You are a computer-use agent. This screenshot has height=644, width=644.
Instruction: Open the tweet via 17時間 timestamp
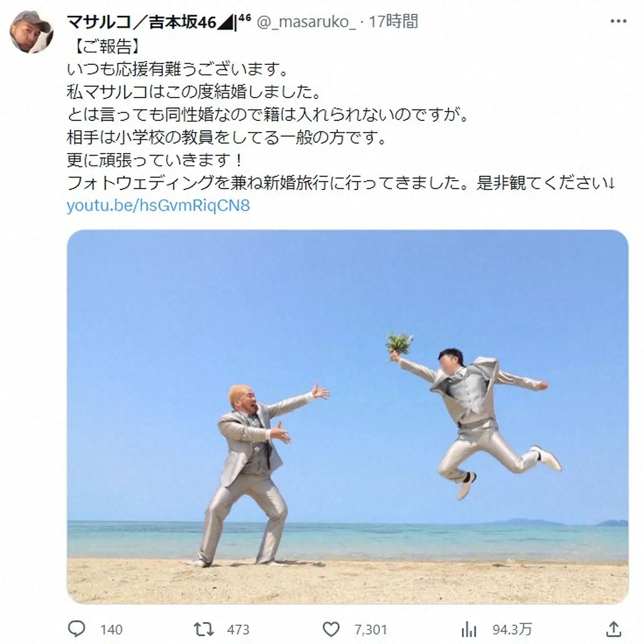pyautogui.click(x=393, y=21)
